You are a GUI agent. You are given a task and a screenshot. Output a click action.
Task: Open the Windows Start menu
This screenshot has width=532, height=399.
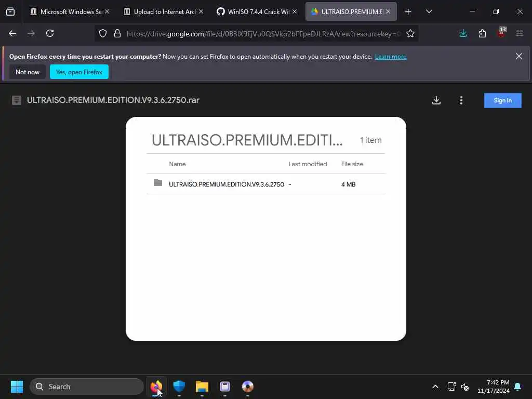pos(17,387)
